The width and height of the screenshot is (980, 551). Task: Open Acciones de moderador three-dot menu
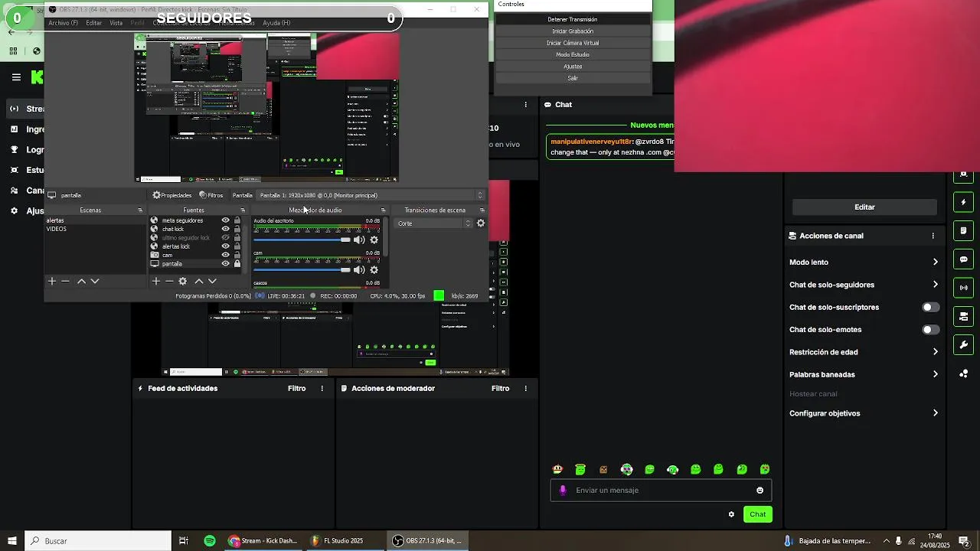[526, 389]
